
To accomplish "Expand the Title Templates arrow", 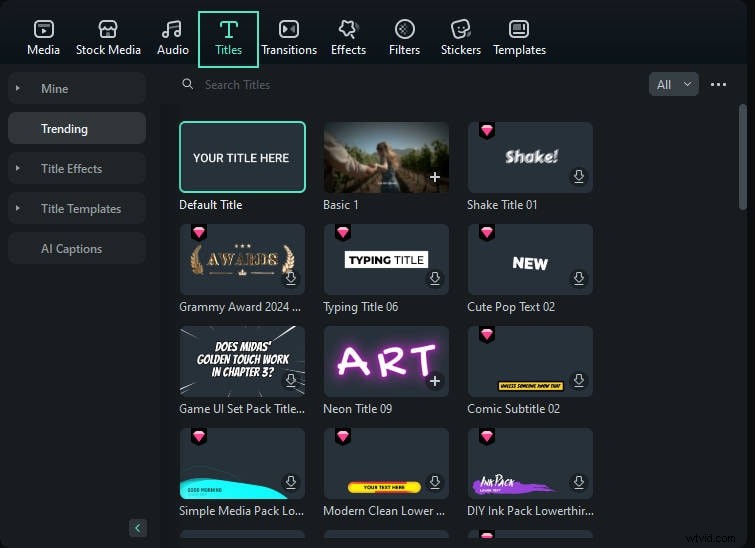I will coord(18,208).
